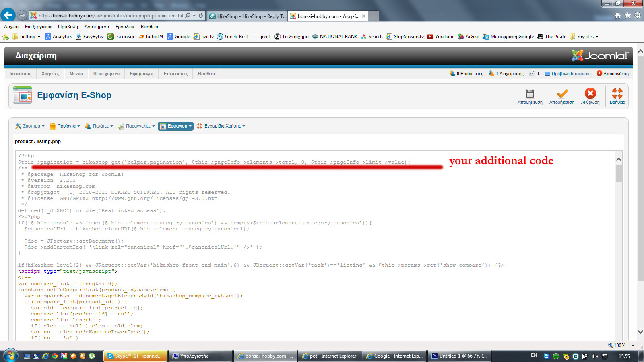The image size is (644, 362).
Task: Click the Προβολή Ιστοτόπου link
Action: (x=568, y=74)
